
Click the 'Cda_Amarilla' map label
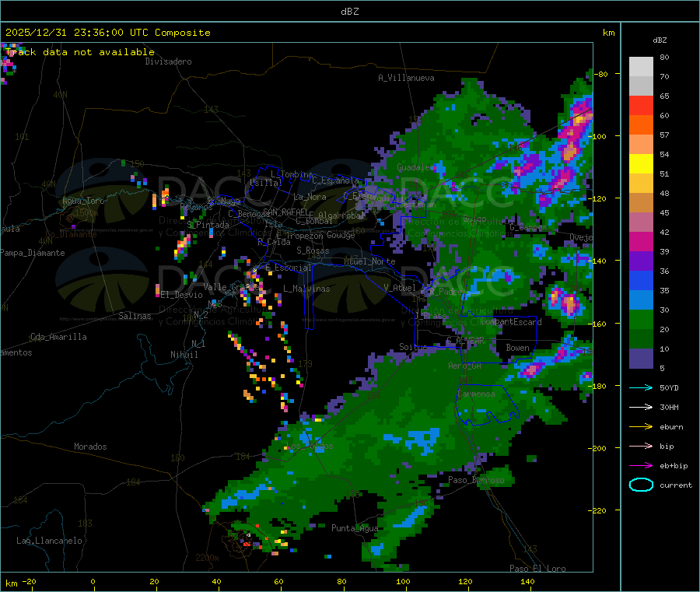58,337
